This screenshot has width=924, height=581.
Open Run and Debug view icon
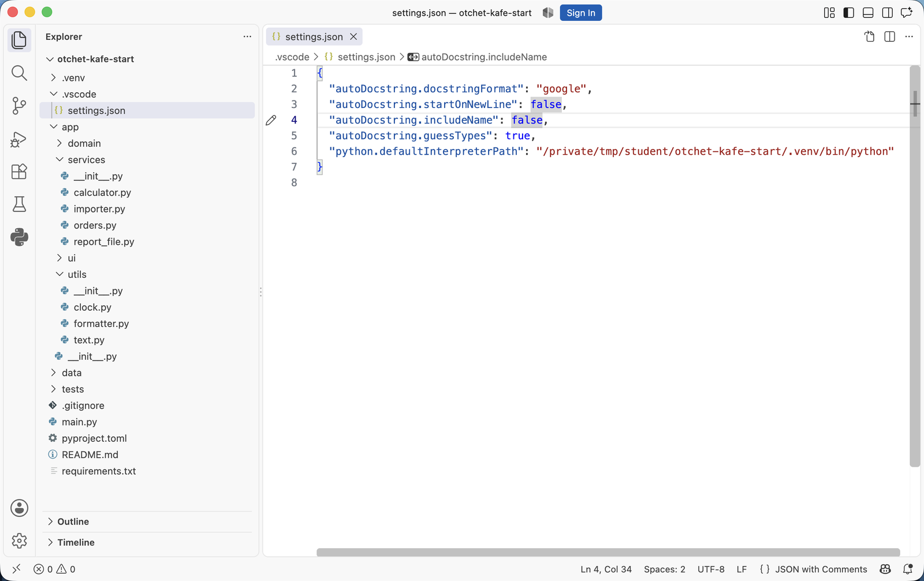(19, 139)
